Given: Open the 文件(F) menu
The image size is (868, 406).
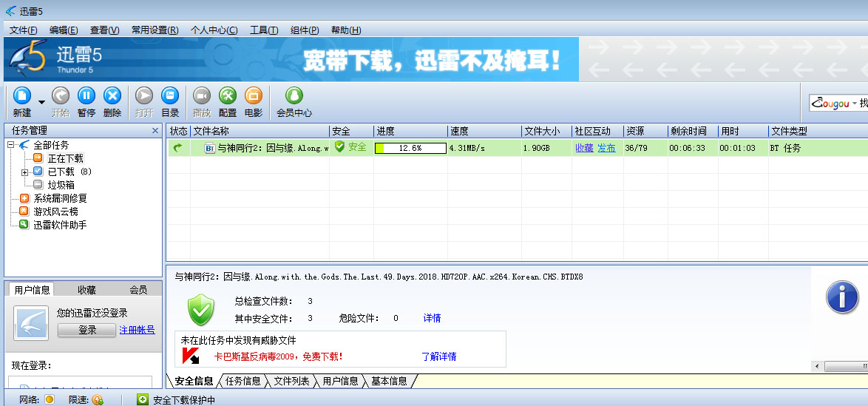Looking at the screenshot, I should (23, 30).
